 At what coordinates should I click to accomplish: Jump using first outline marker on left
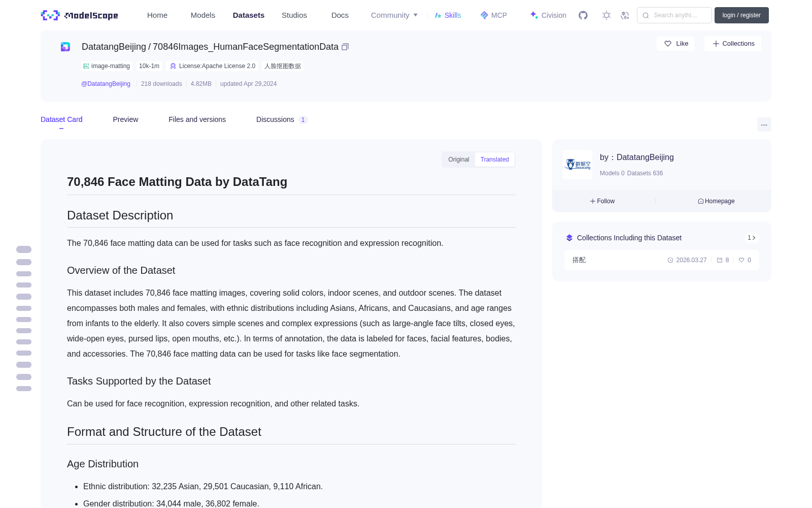(x=24, y=249)
